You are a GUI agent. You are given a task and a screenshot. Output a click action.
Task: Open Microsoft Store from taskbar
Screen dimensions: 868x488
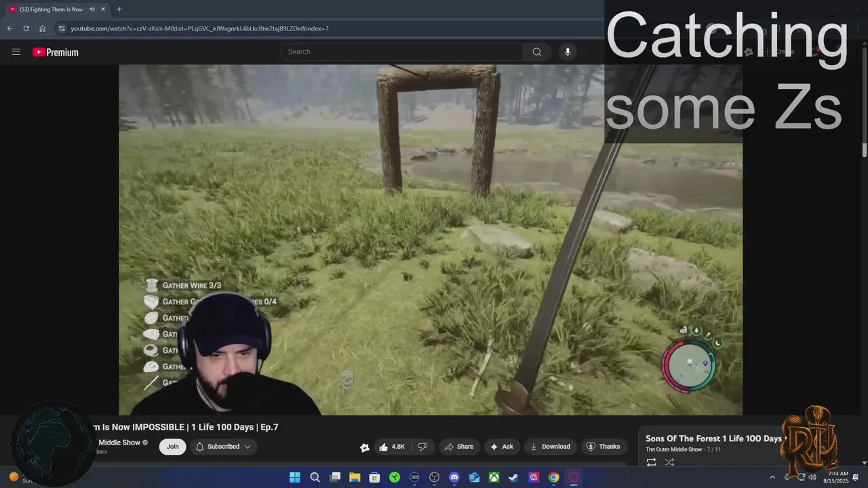coord(374,477)
